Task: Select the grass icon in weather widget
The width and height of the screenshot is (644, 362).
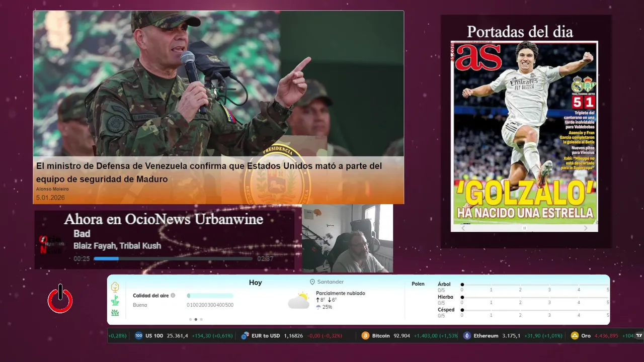Action: click(115, 313)
